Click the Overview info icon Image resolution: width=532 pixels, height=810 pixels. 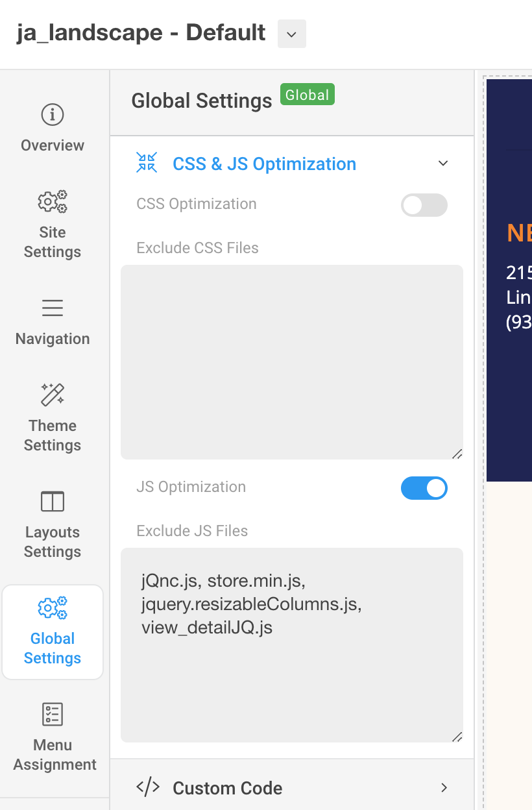53,115
